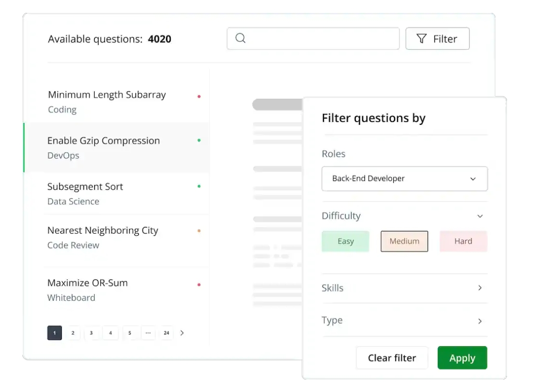The height and width of the screenshot is (392, 540).
Task: Toggle the Medium difficulty filter
Action: click(404, 241)
